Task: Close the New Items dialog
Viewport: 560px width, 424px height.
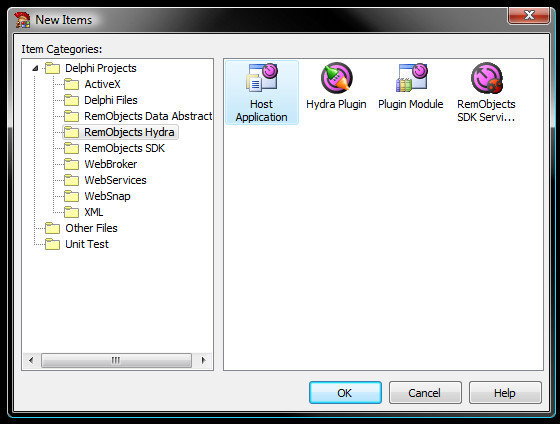Action: 529,15
